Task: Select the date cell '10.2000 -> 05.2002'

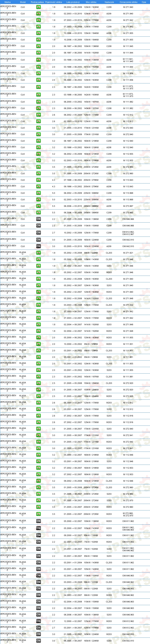Action: [x=73, y=344]
